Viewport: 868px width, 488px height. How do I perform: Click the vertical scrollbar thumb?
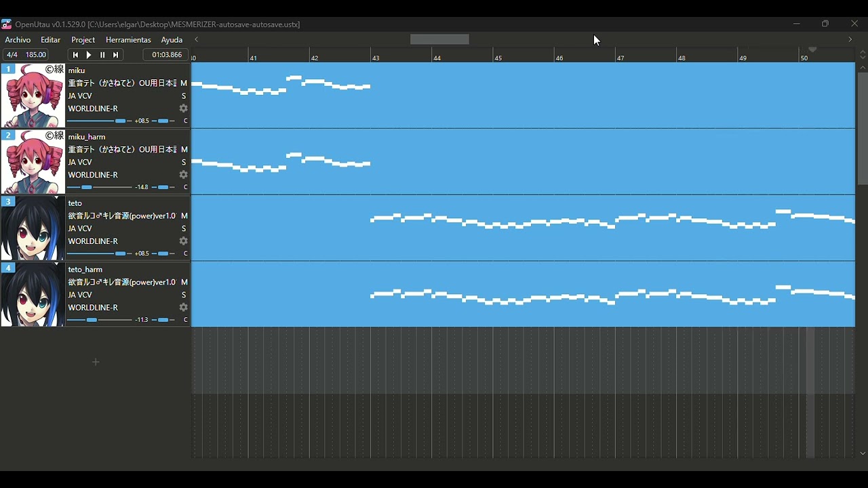pos(863,129)
